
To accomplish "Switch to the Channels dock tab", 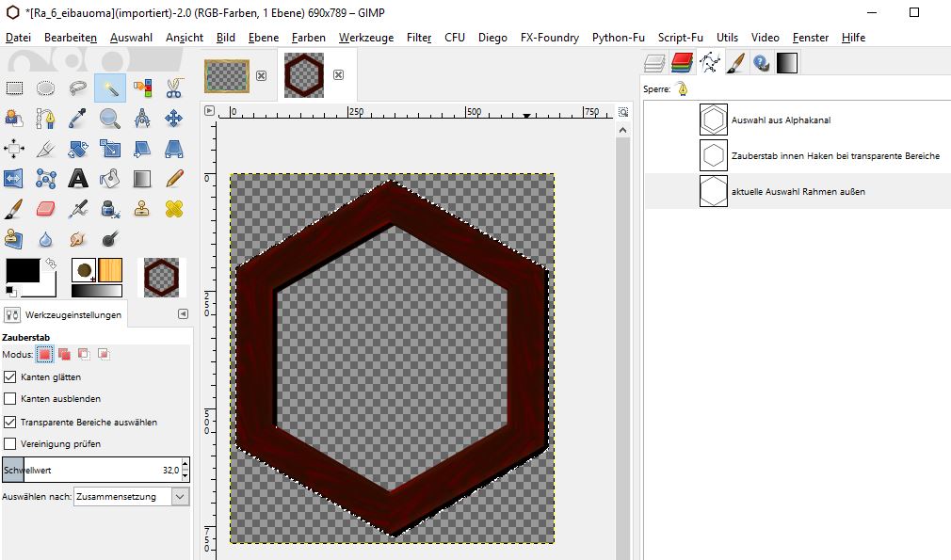I will coord(683,63).
